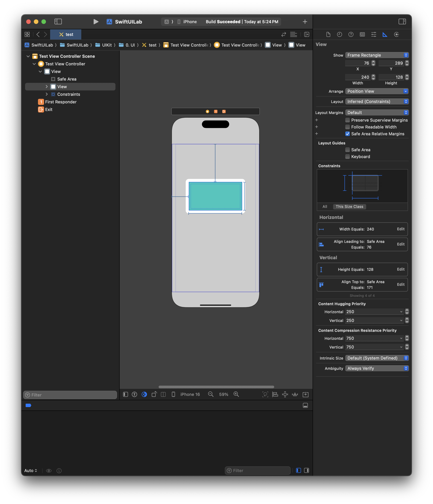Open the Library with the plus icon
Screen dimensions: 433x504
point(305,22)
